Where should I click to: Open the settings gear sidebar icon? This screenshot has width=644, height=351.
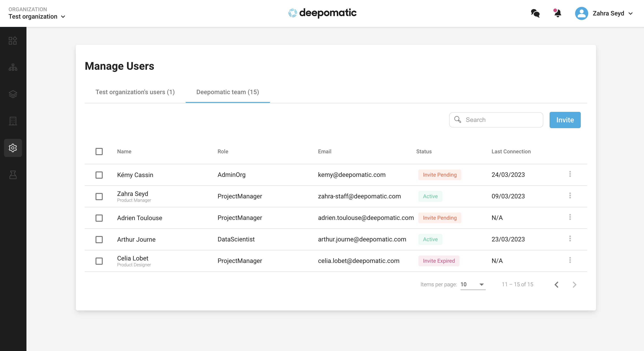(13, 148)
